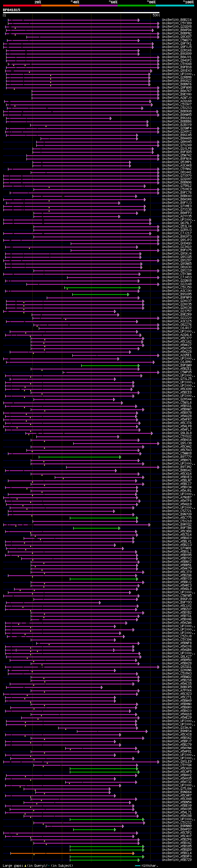Select hit label UniRef100_B9RNN9
This screenshot has width=197, height=868.
click(177, 826)
